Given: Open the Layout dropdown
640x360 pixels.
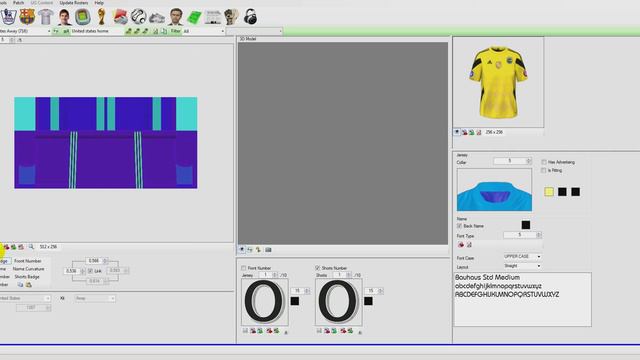Looking at the screenshot, I should (x=522, y=266).
